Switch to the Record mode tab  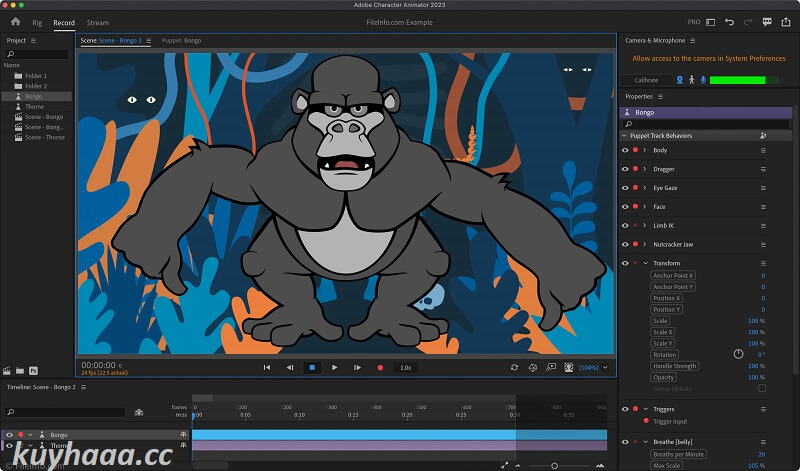coord(64,23)
